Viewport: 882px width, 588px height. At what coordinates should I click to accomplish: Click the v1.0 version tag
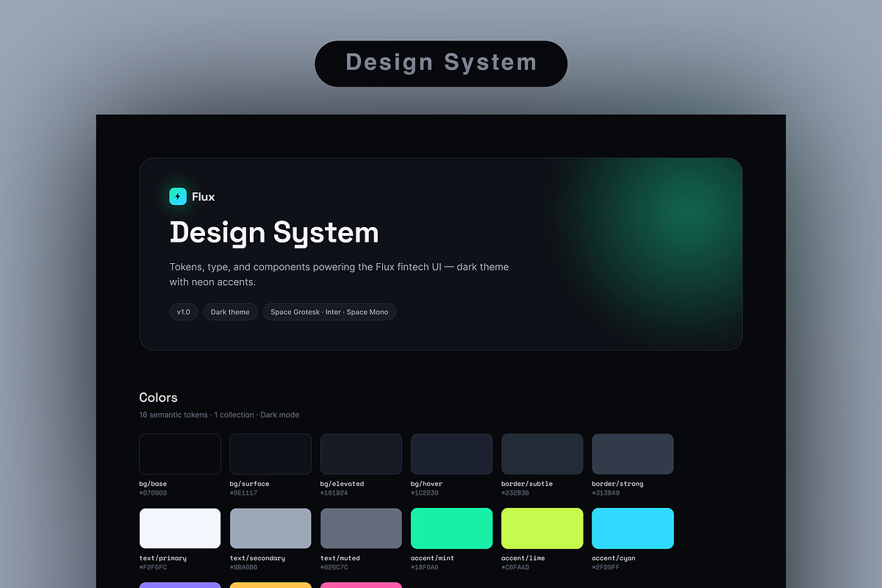[x=184, y=312]
